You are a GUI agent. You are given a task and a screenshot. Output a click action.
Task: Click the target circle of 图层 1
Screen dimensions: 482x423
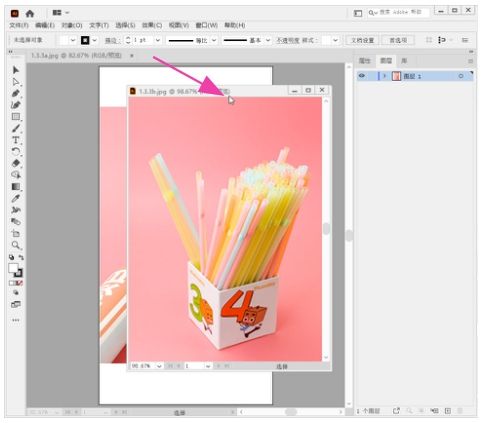click(x=461, y=76)
